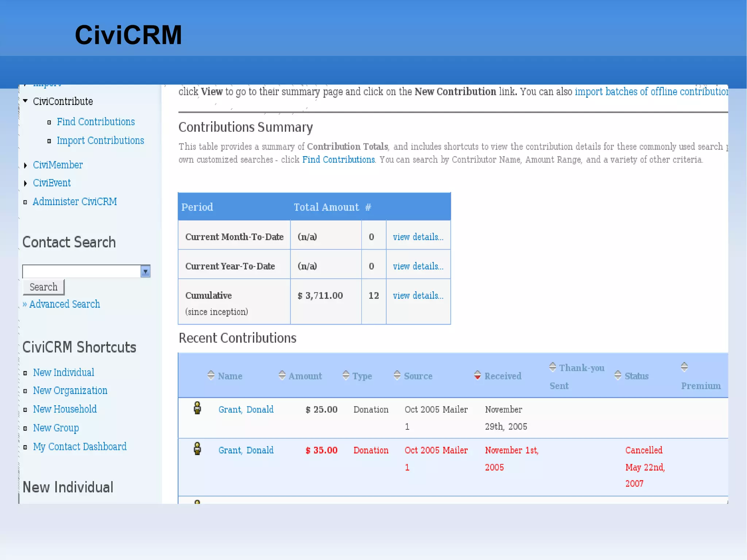Sort contributions by Source column arrows
The height and width of the screenshot is (560, 747).
coord(397,375)
